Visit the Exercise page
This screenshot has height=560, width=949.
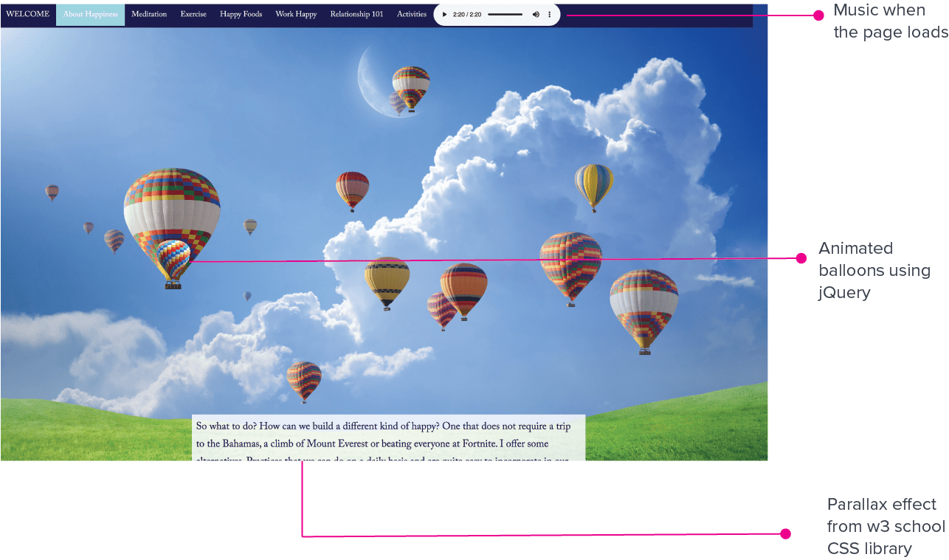pos(193,13)
